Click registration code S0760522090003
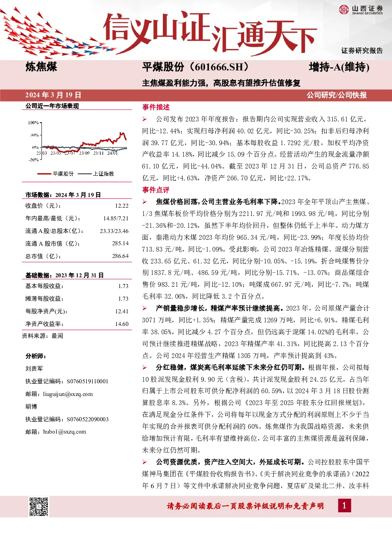This screenshot has height=555, width=392. 88,419
